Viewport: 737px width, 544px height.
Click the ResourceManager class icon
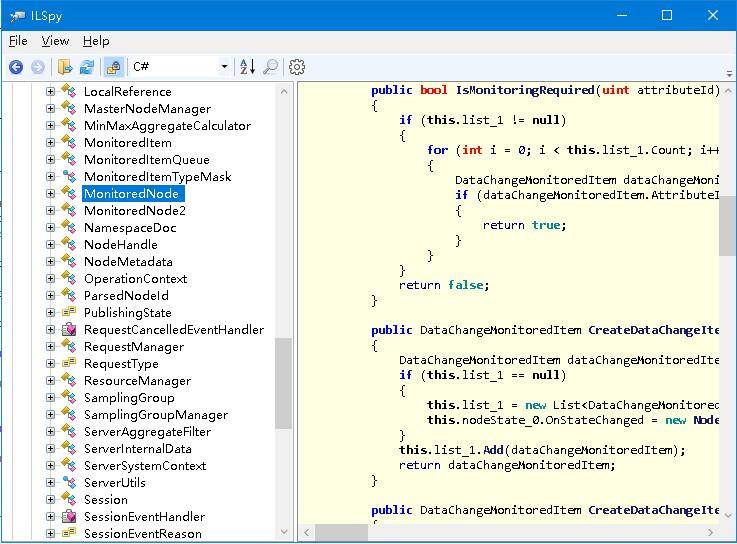click(69, 380)
